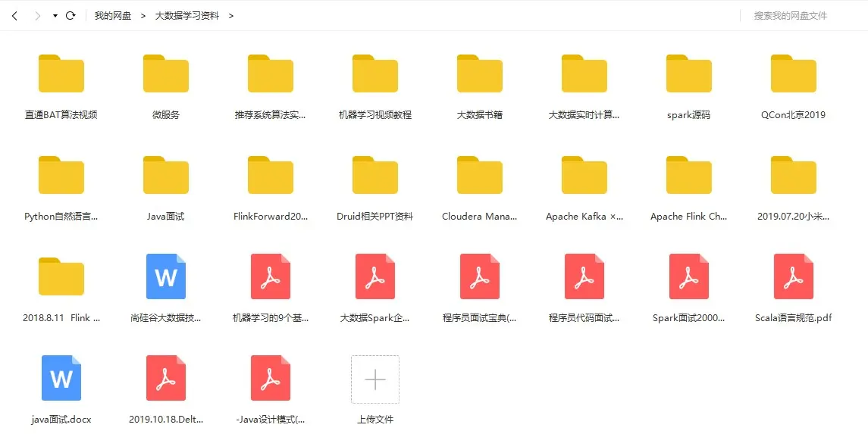868x434 pixels.
Task: Navigate to 我的网盘 breadcrumb
Action: point(113,16)
